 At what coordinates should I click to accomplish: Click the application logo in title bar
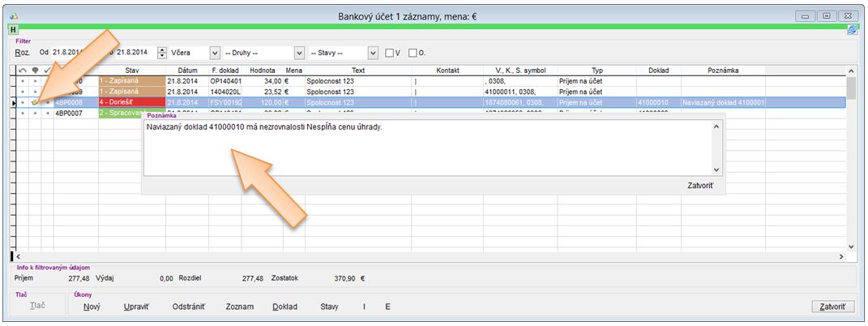pyautogui.click(x=14, y=15)
